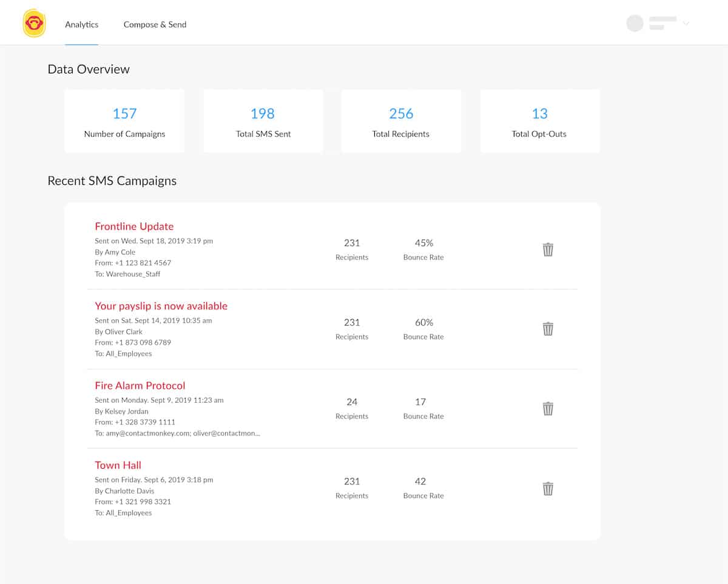Viewport: 728px width, 584px height.
Task: Delete the Frontline Update campaign
Action: point(548,249)
